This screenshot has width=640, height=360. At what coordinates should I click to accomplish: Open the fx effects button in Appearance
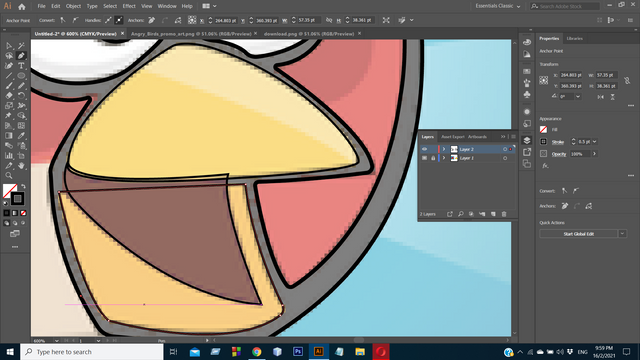pos(545,166)
